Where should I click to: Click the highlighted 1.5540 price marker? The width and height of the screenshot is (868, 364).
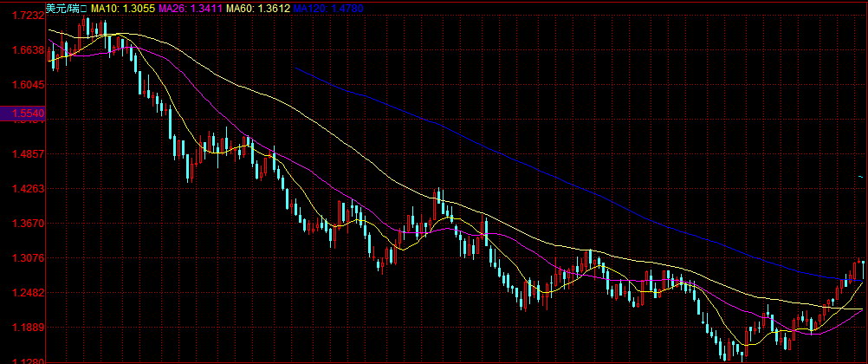pos(21,113)
